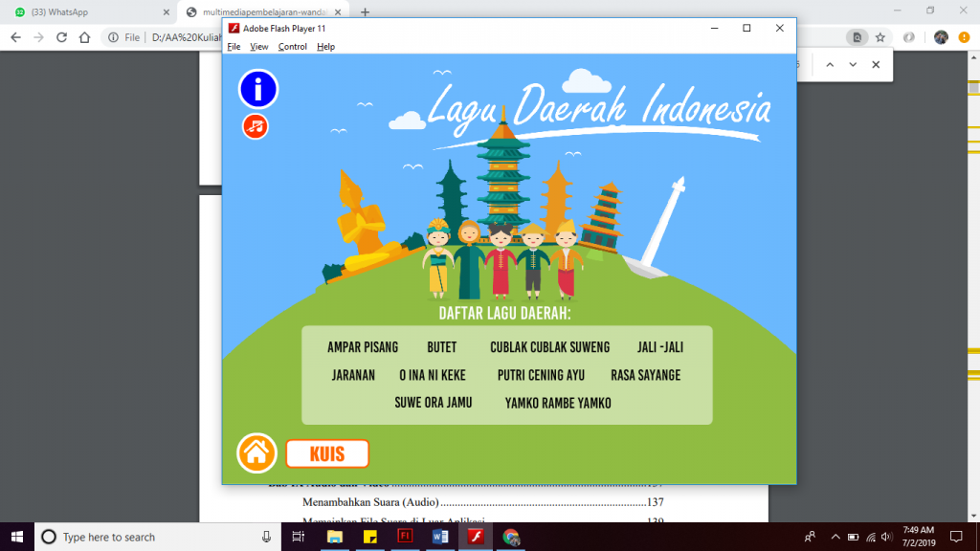This screenshot has width=980, height=551.
Task: Reload the browser page
Action: (61, 37)
